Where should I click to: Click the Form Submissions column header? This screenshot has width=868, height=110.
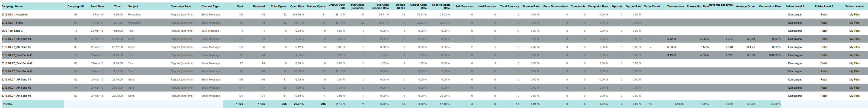click(555, 7)
